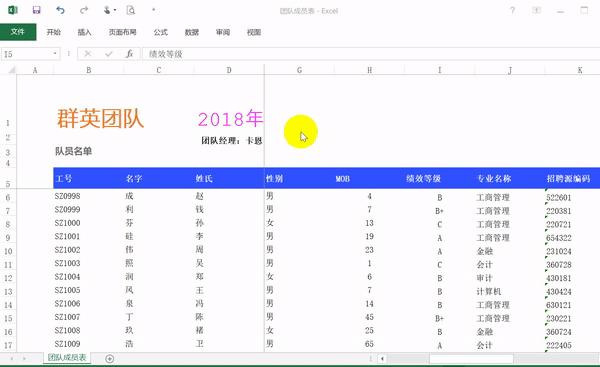Switch to the 插入 ribbon tab
The height and width of the screenshot is (367, 600).
click(x=85, y=32)
